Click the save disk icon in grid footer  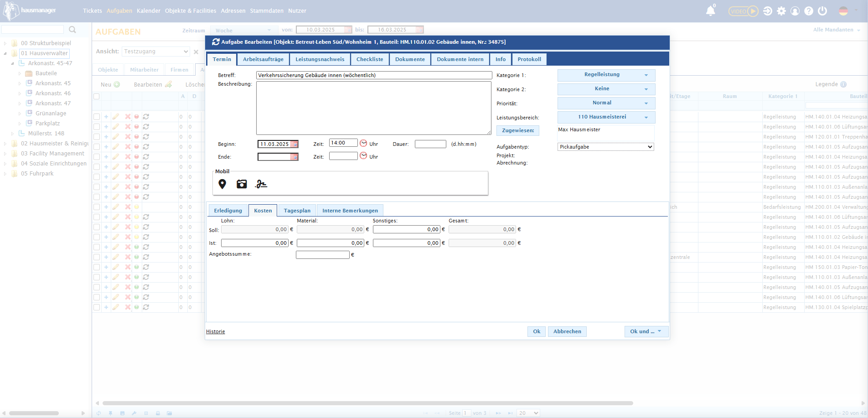point(122,413)
